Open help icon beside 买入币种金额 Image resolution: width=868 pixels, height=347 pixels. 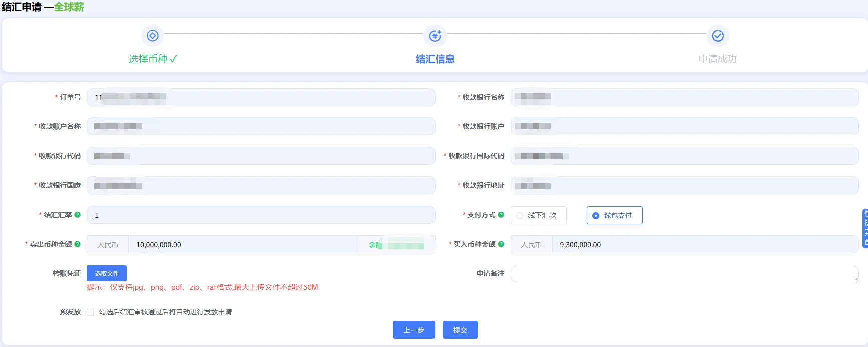[x=501, y=244]
